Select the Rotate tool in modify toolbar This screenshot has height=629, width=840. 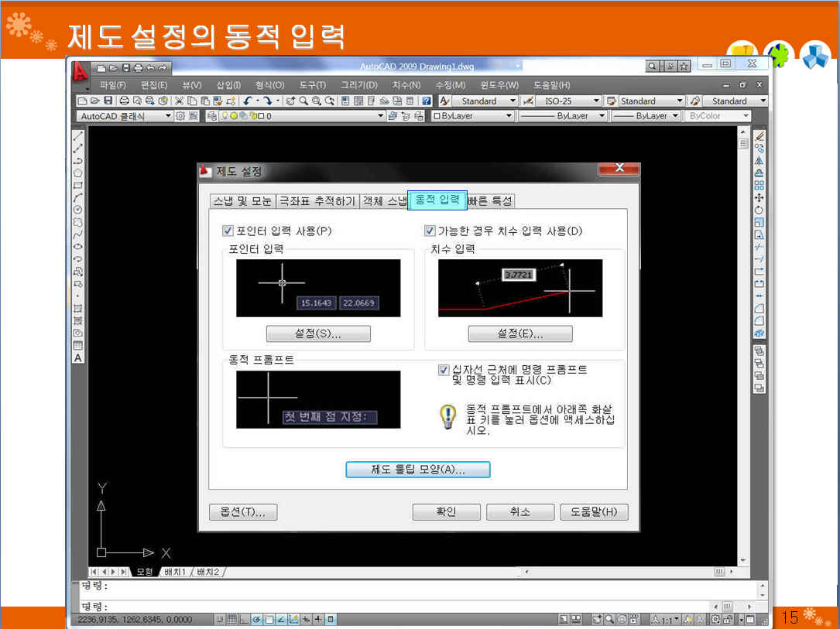pos(759,210)
